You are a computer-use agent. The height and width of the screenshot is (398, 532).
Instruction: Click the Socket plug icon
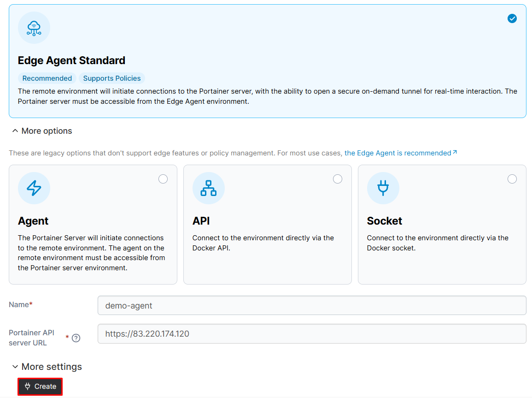pos(383,188)
